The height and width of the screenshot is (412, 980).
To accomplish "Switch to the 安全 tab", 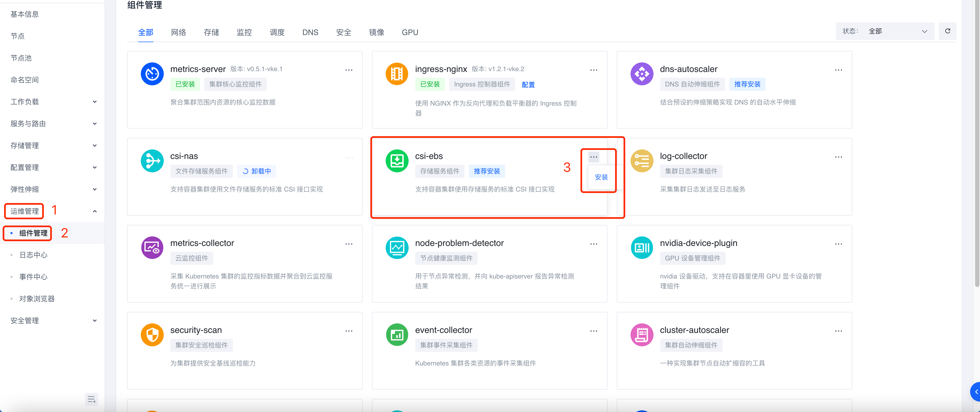I will (343, 32).
